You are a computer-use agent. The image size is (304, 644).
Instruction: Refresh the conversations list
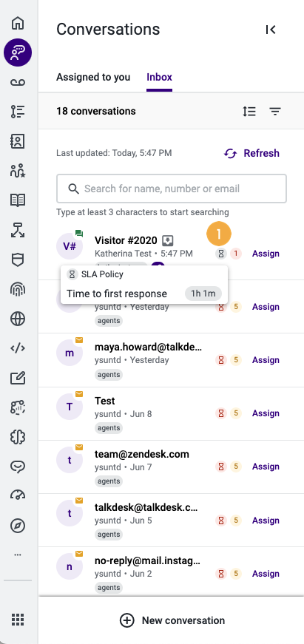251,153
